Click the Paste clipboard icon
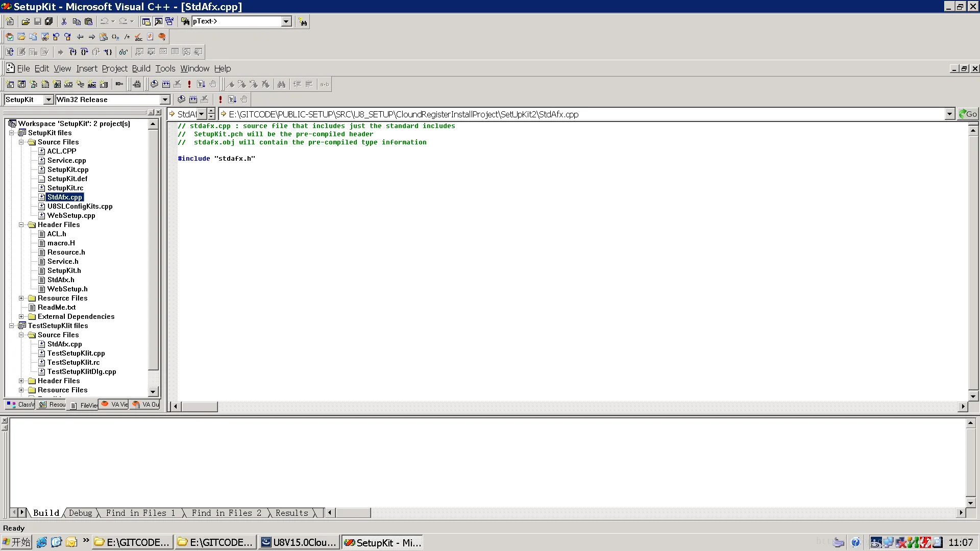The image size is (980, 551). (89, 21)
